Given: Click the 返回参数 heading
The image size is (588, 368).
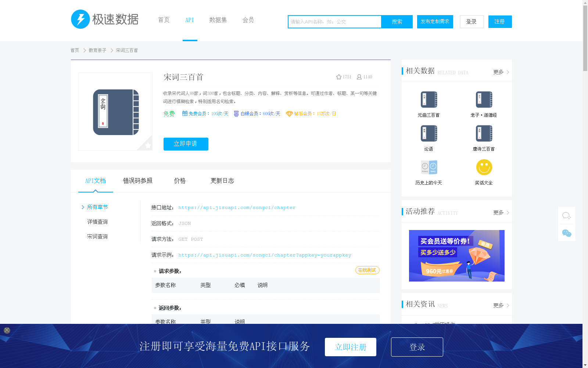Looking at the screenshot, I should [x=170, y=308].
